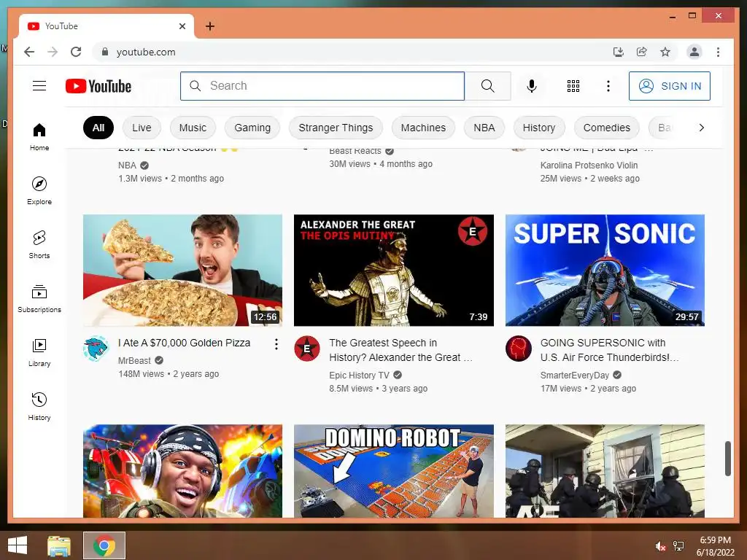The width and height of the screenshot is (747, 560).
Task: Share this page from address bar
Action: tap(642, 52)
